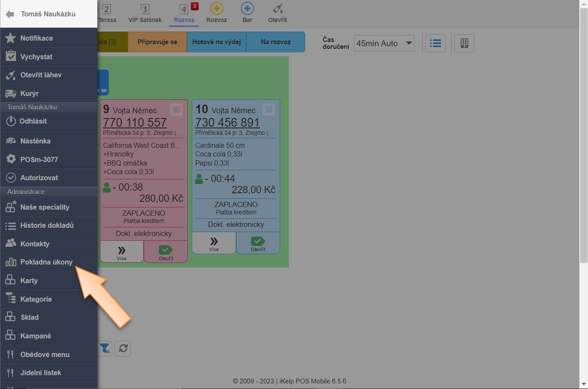The width and height of the screenshot is (588, 389).
Task: Select the Na rozvoz status tab
Action: pyautogui.click(x=275, y=42)
